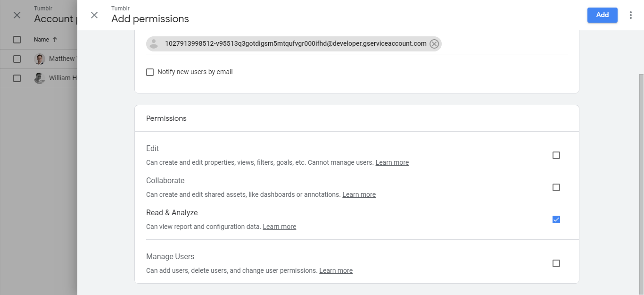The height and width of the screenshot is (295, 644).
Task: Uncheck Read & Analyze permission
Action: (556, 219)
